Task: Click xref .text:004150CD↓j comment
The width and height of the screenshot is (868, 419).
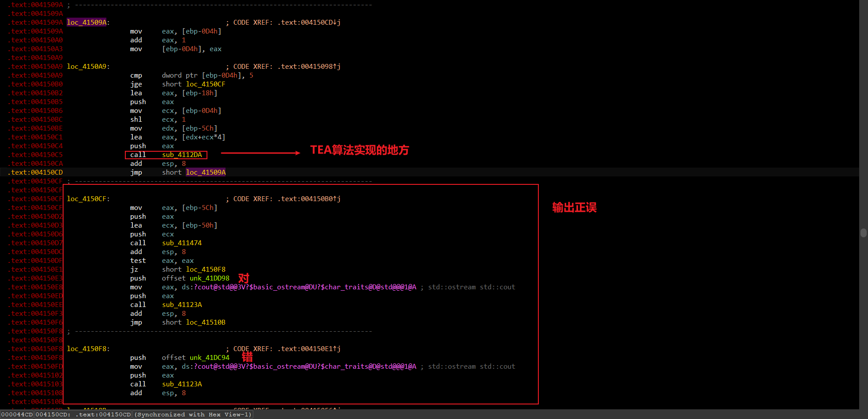Action: click(309, 22)
